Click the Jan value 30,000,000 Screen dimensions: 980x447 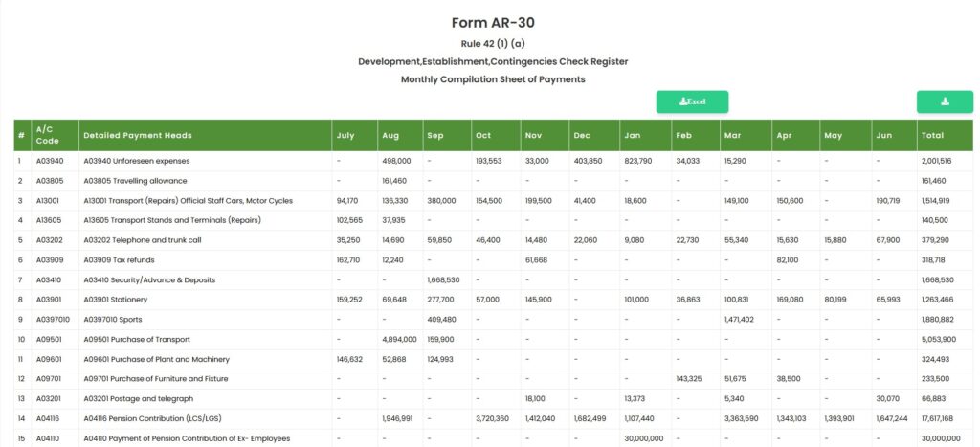[643, 439]
